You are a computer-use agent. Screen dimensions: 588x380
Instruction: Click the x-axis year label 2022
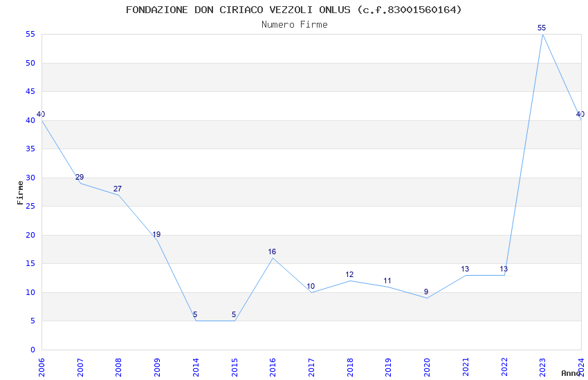point(504,367)
